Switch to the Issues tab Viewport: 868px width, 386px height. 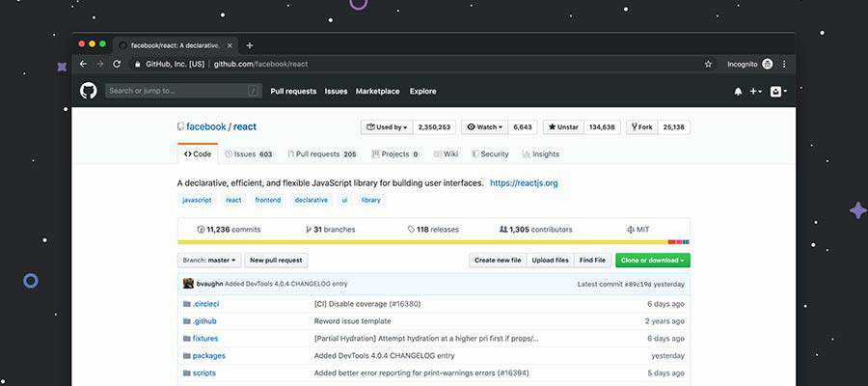click(x=248, y=153)
